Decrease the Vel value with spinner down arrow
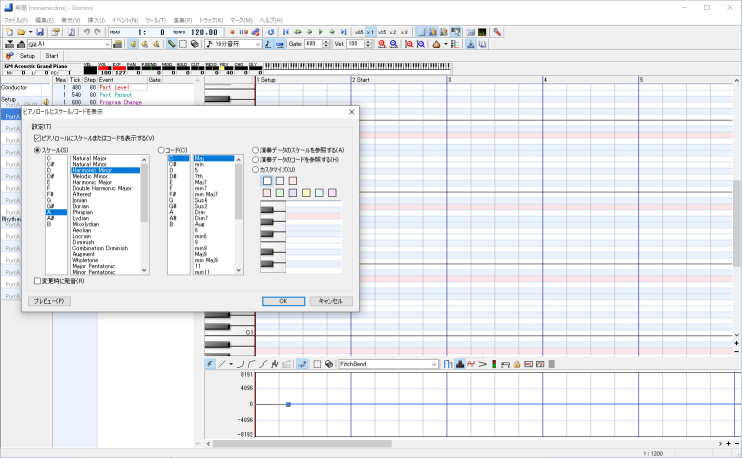This screenshot has width=742, height=458. (368, 46)
